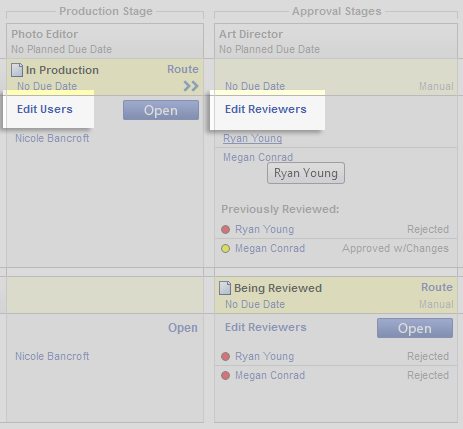Click Edit Reviewers under Being Reviewed
Screen dimensions: 463x429
(266, 327)
